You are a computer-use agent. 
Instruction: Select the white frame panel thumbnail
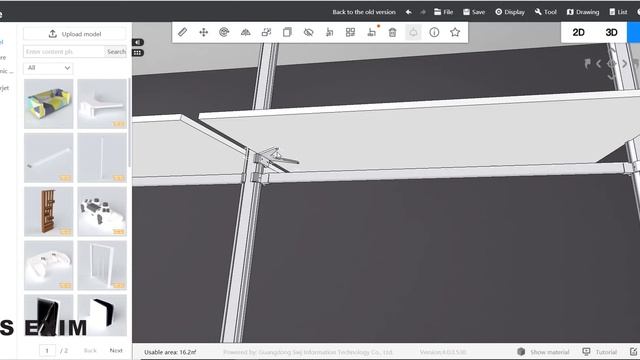pyautogui.click(x=102, y=265)
